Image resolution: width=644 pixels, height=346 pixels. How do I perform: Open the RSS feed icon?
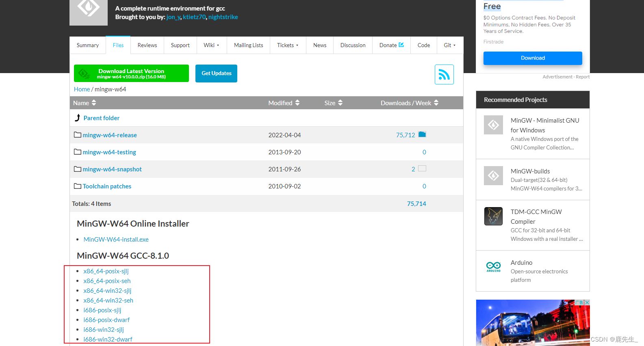[x=444, y=75]
